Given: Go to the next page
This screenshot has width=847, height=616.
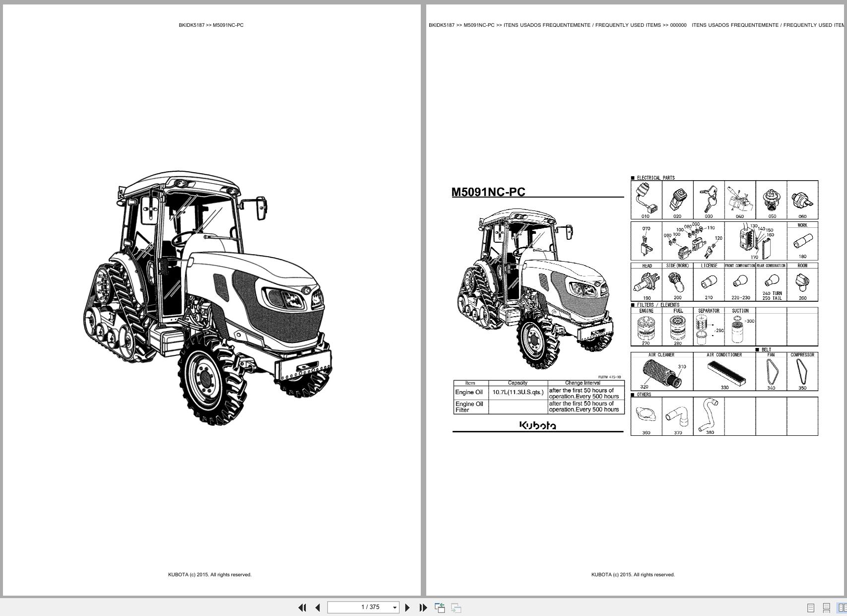Looking at the screenshot, I should 407,608.
